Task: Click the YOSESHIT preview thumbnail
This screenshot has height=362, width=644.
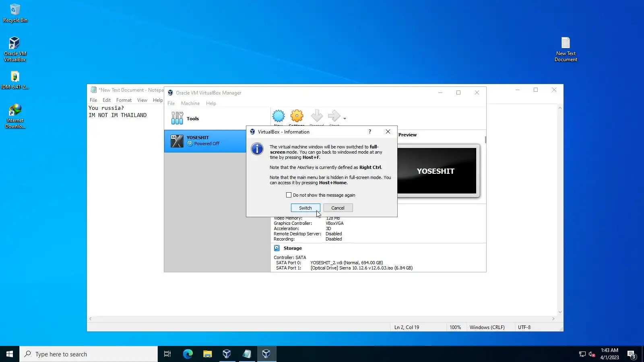Action: 437,171
